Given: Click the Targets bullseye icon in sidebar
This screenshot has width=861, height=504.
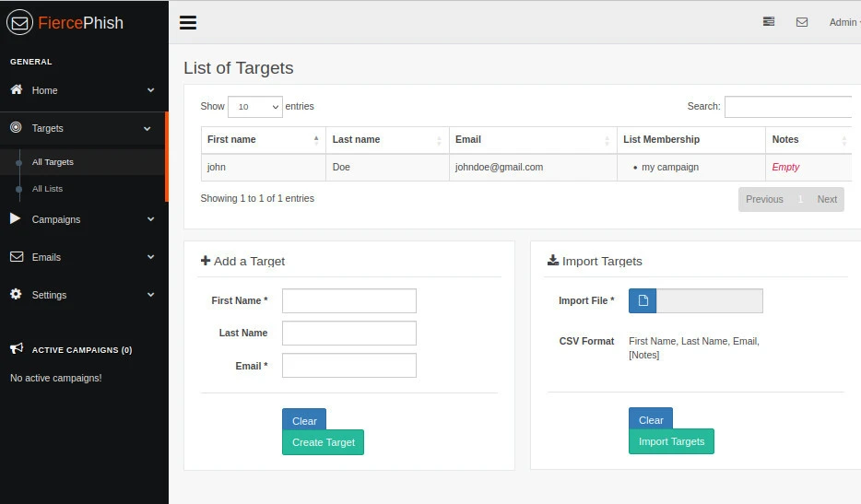Looking at the screenshot, I should coord(16,128).
